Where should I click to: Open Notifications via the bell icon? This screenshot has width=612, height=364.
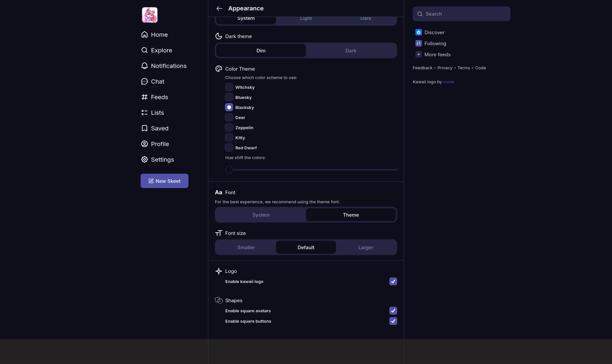tap(145, 66)
